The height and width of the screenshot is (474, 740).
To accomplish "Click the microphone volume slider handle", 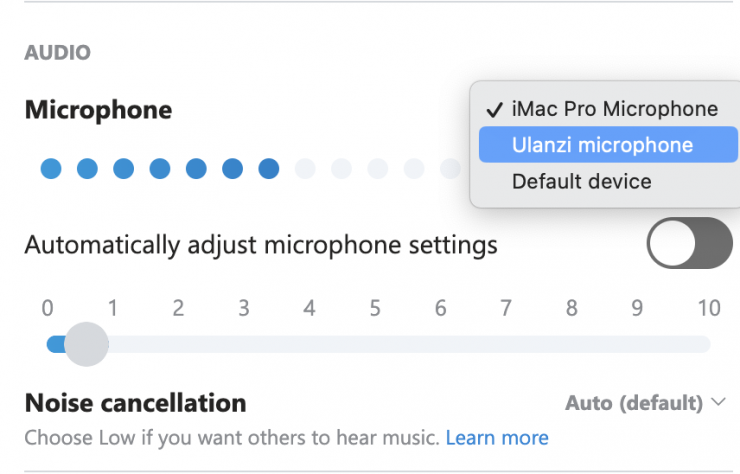I will point(87,344).
